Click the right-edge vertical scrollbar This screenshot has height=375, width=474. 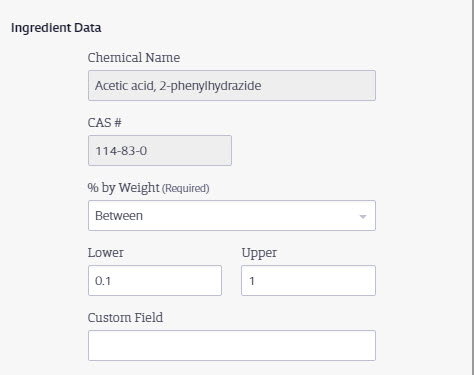[472, 187]
